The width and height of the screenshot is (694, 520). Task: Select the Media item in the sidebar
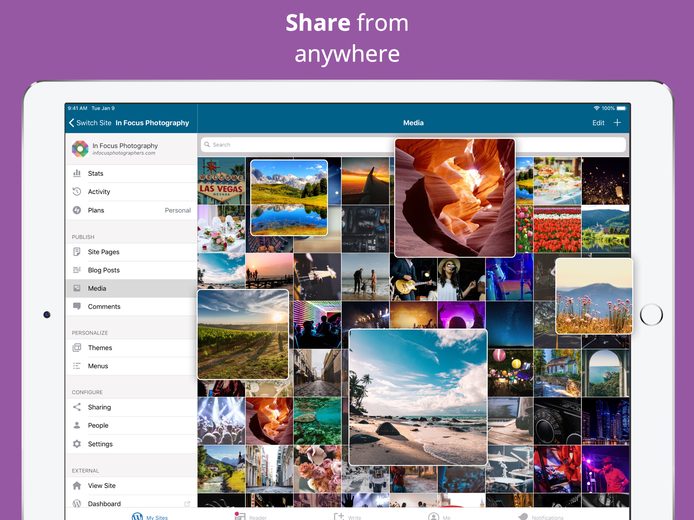click(131, 288)
